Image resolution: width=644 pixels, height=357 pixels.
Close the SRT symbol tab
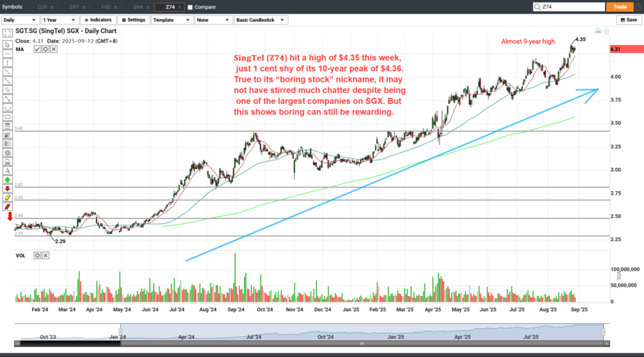coord(84,7)
